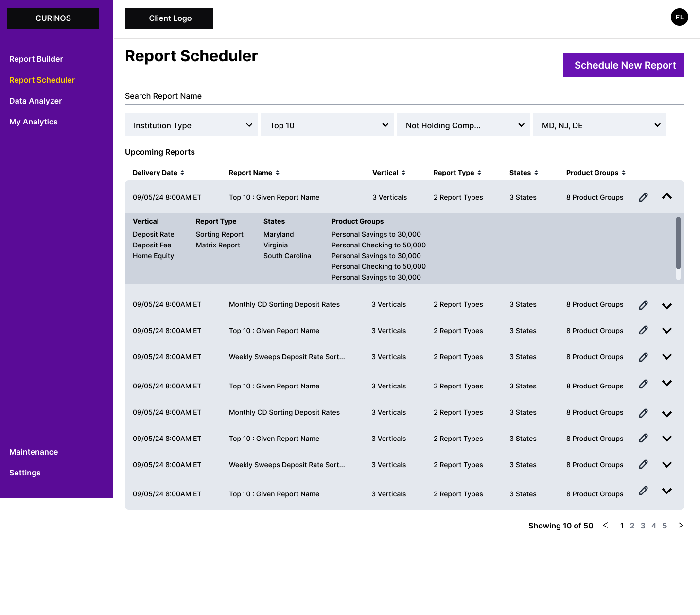Click the expanded details panel scrollbar

[x=678, y=243]
